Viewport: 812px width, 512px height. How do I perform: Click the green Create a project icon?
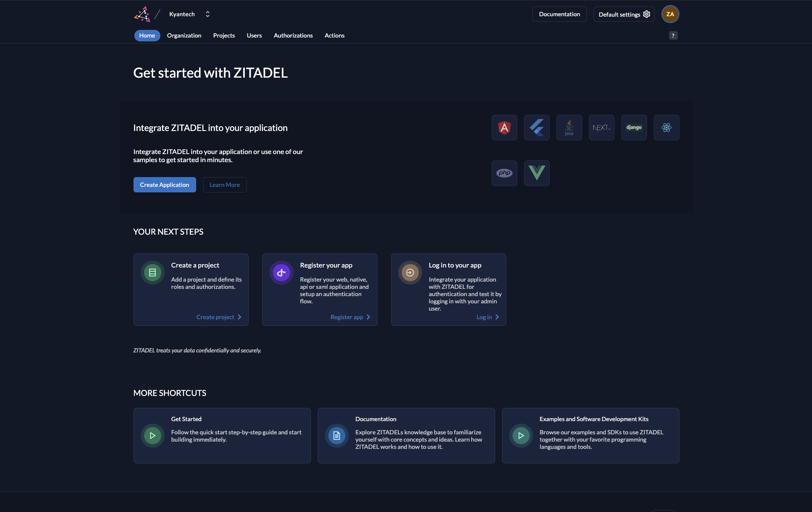pyautogui.click(x=153, y=273)
